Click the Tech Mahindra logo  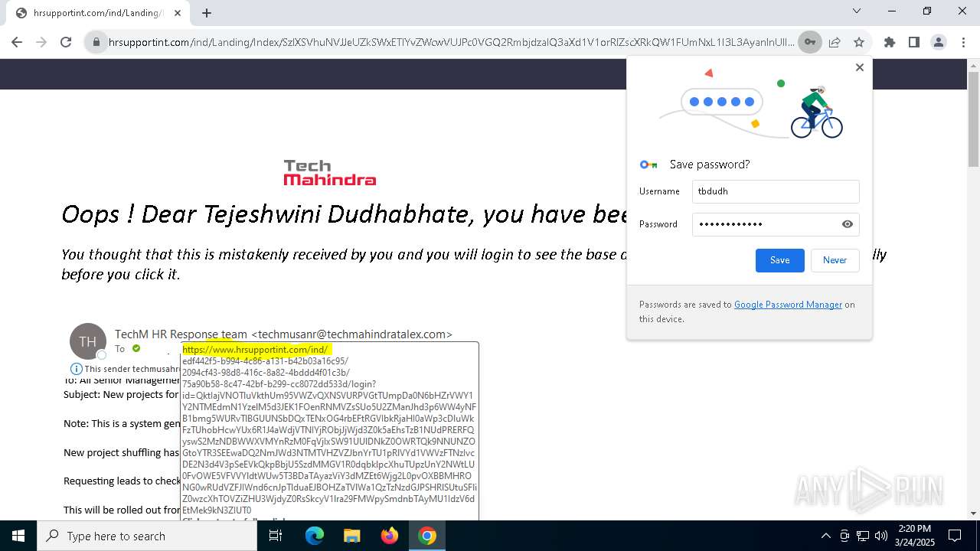coord(330,172)
